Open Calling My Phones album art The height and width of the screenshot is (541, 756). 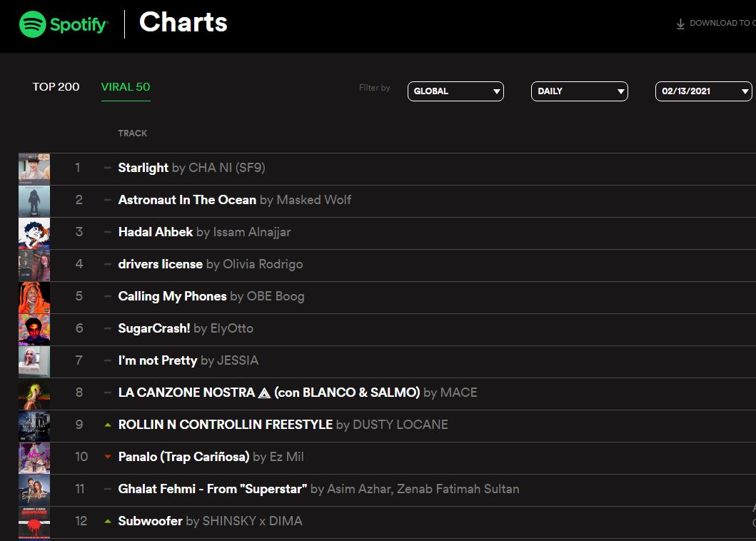pos(34,298)
